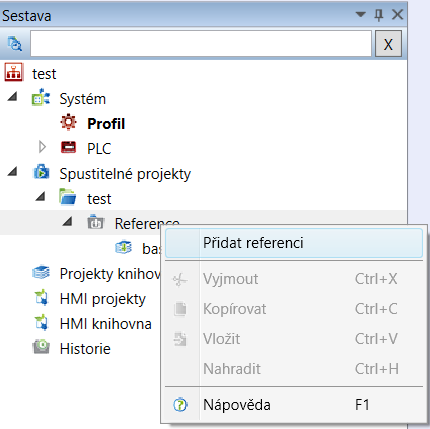The width and height of the screenshot is (430, 429).
Task: Select the red test solution icon
Action: click(x=14, y=72)
